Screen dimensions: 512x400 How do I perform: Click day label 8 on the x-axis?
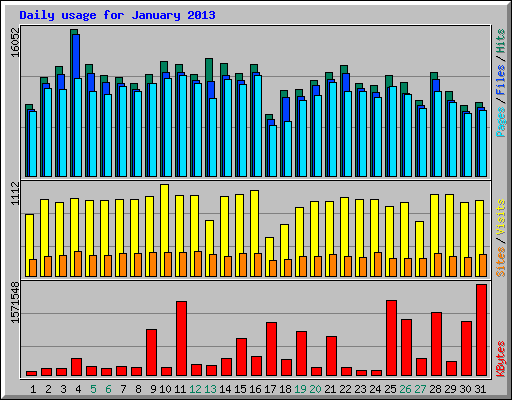[138, 389]
